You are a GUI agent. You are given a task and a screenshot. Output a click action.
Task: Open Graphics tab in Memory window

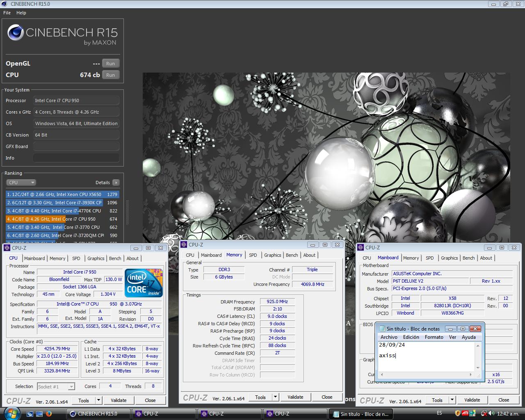(x=273, y=255)
